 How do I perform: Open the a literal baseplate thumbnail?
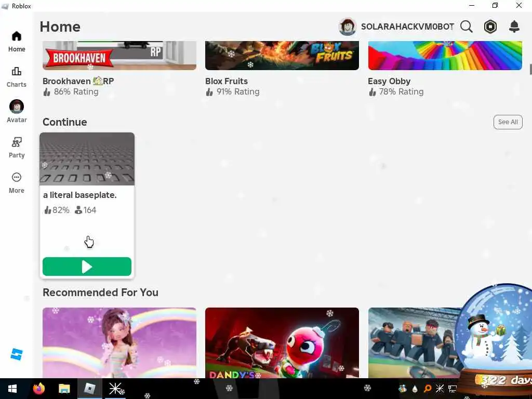point(87,159)
